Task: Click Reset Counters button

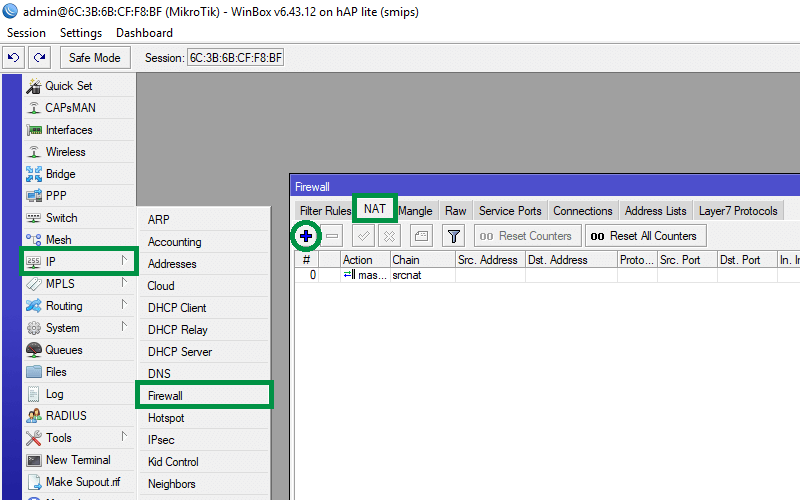Action: click(528, 236)
